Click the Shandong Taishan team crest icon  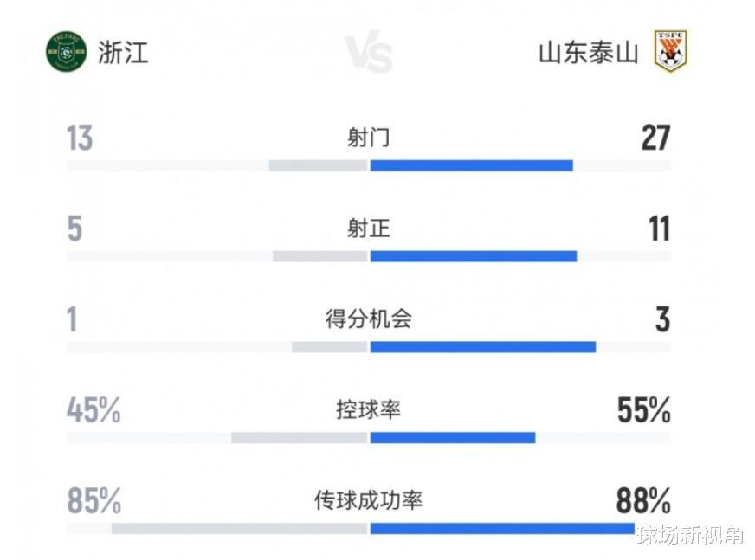click(670, 51)
